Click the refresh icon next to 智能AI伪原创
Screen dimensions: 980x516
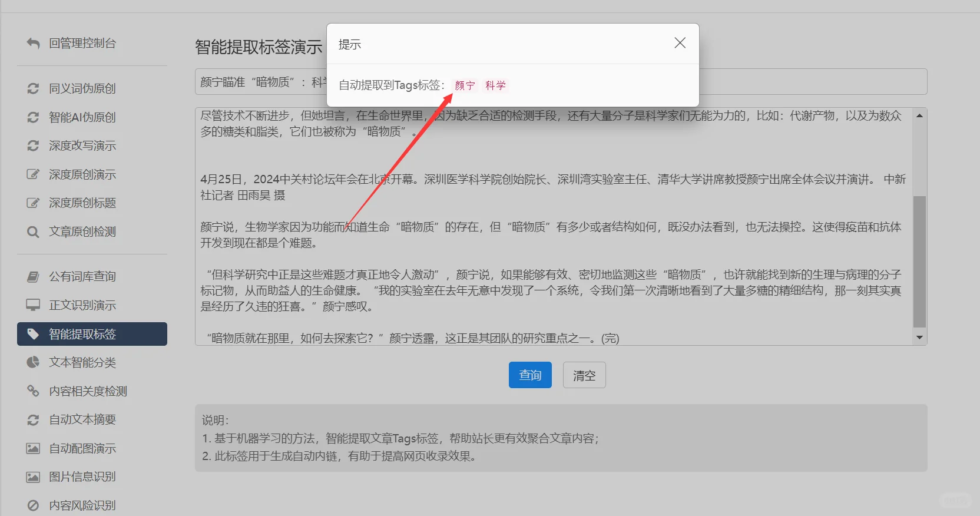[x=33, y=117]
